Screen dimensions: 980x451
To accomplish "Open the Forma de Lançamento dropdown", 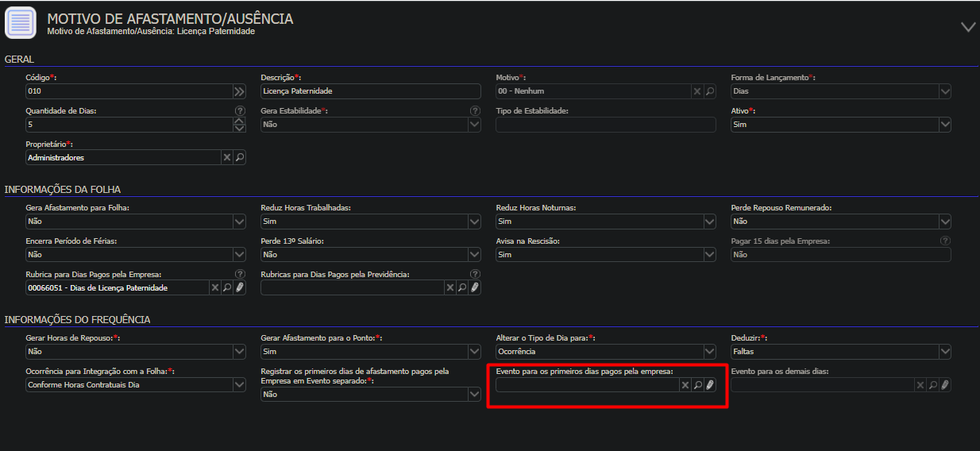I will click(x=945, y=91).
